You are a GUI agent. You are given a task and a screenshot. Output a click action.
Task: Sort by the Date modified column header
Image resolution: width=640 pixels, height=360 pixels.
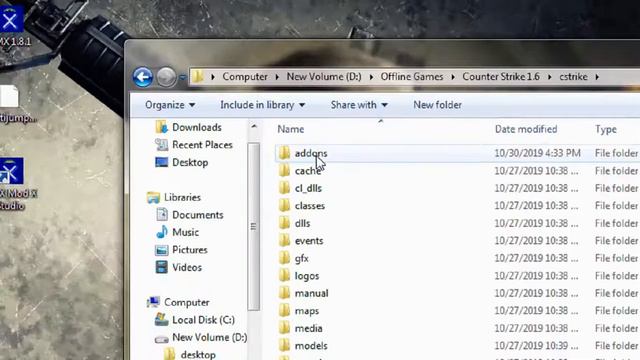(x=526, y=129)
